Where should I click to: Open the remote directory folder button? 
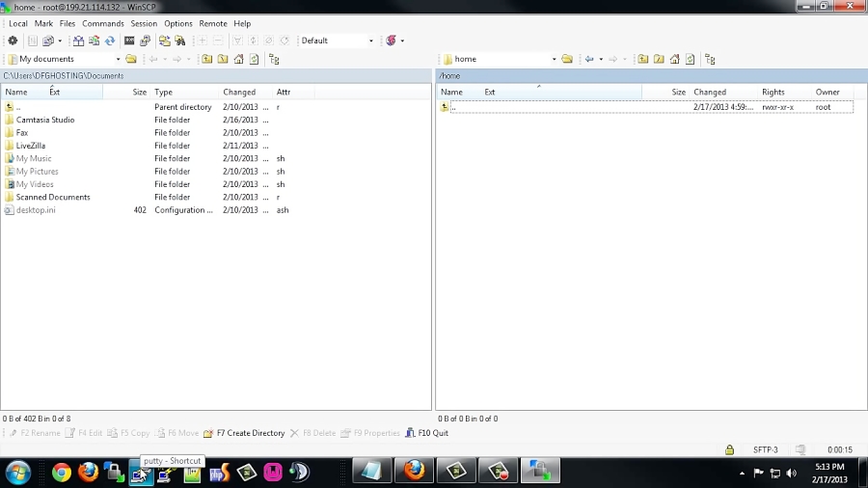point(567,59)
